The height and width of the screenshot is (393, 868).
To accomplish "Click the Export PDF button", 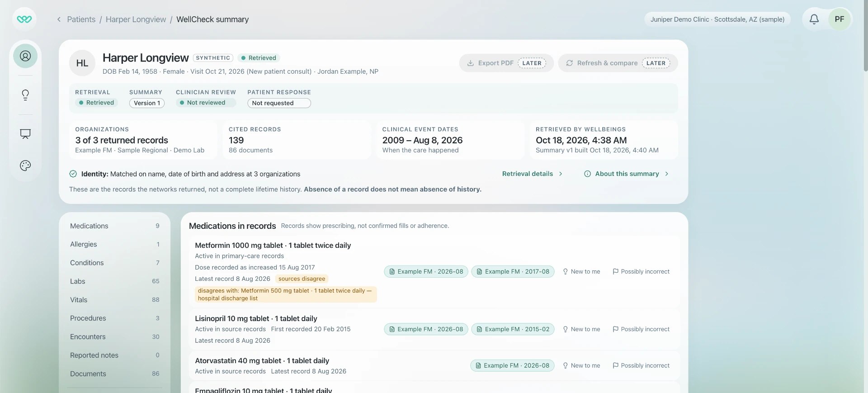I will tap(506, 63).
